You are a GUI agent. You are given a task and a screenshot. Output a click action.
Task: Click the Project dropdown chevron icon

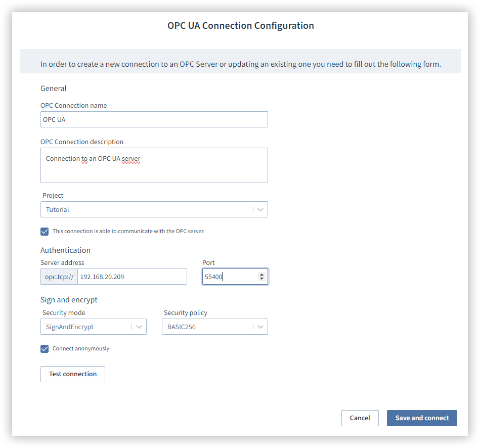click(260, 209)
